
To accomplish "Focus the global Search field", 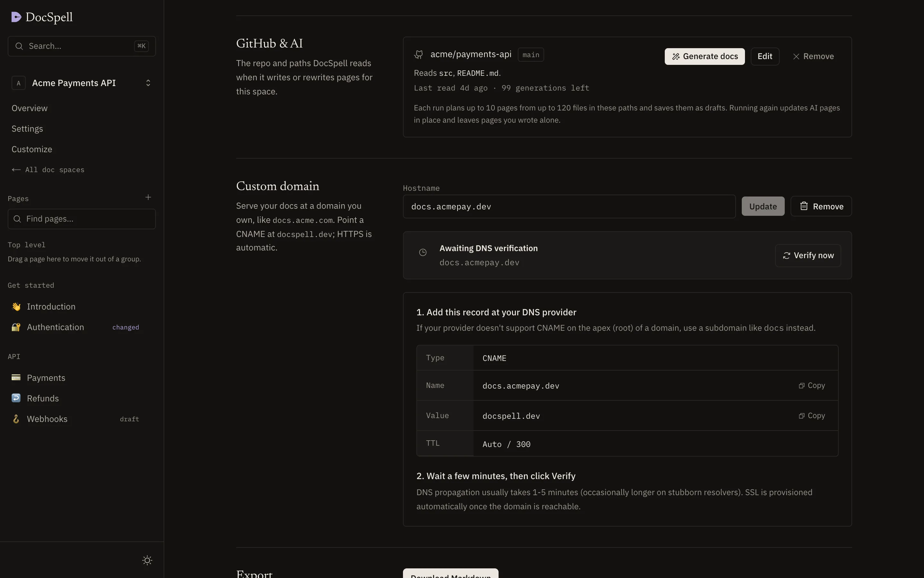I will [82, 46].
